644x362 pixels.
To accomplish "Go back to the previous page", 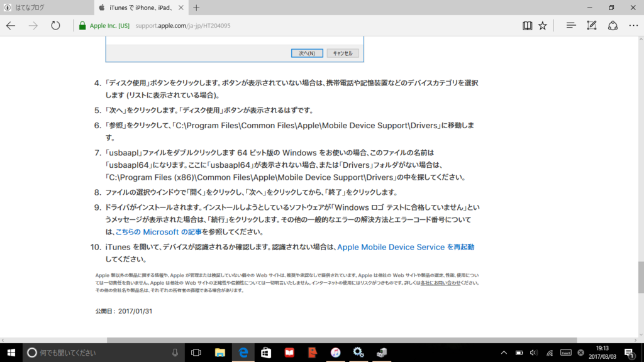I will coord(11,25).
